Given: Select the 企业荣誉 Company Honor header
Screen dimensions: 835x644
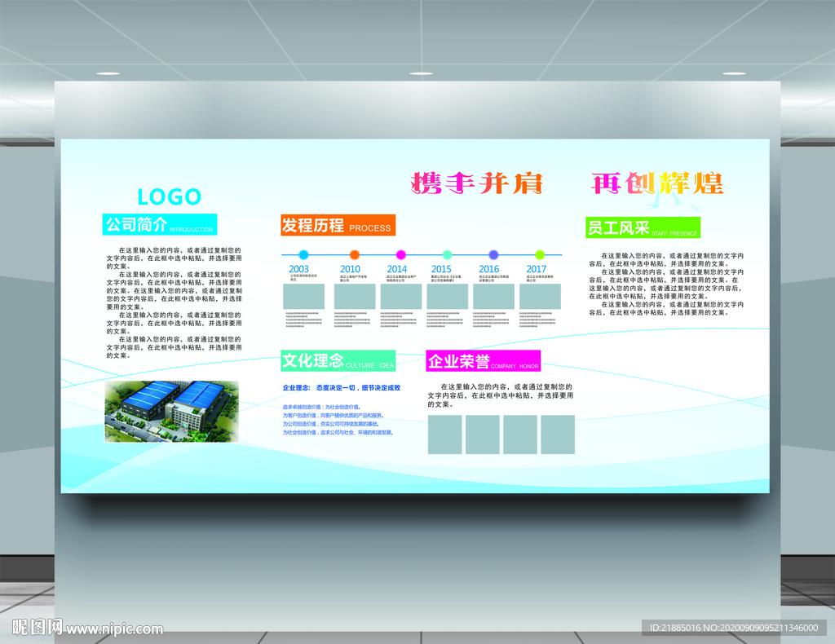Looking at the screenshot, I should [484, 361].
